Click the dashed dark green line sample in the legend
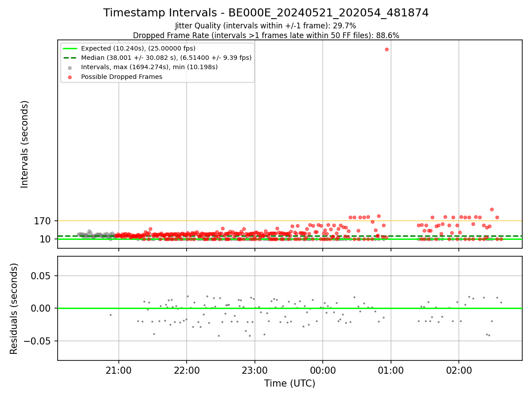532x399 pixels. pos(70,58)
